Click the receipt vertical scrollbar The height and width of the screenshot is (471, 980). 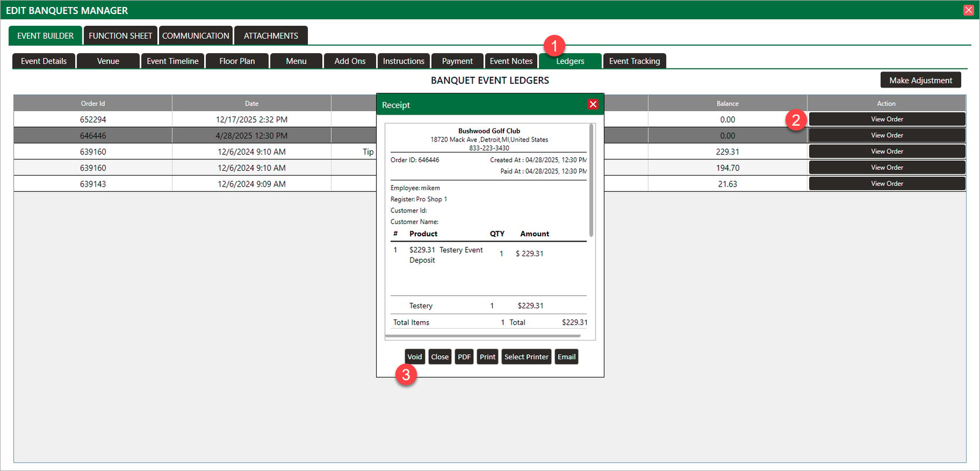[591, 180]
